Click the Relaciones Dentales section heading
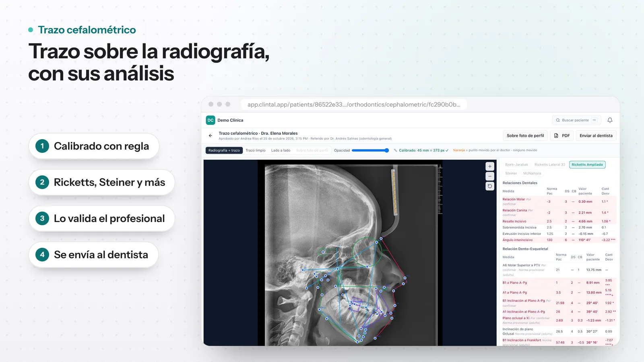Screen dimensions: 644x362 520,183
